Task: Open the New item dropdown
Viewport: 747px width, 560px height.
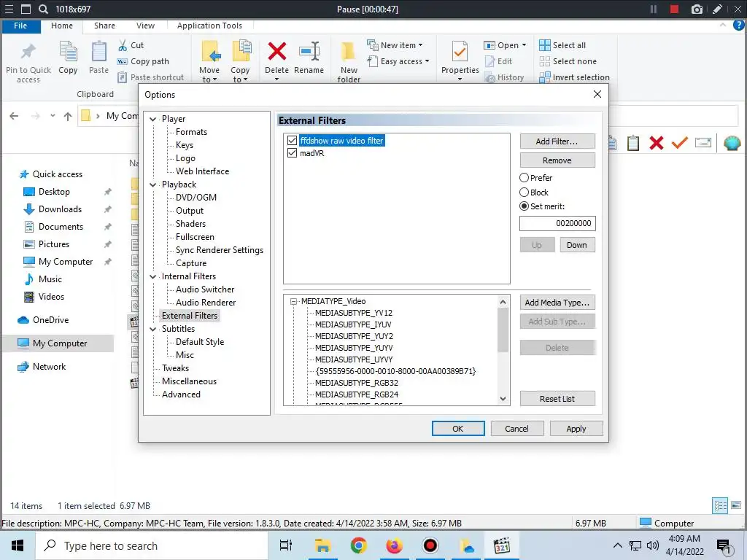Action: [x=395, y=45]
